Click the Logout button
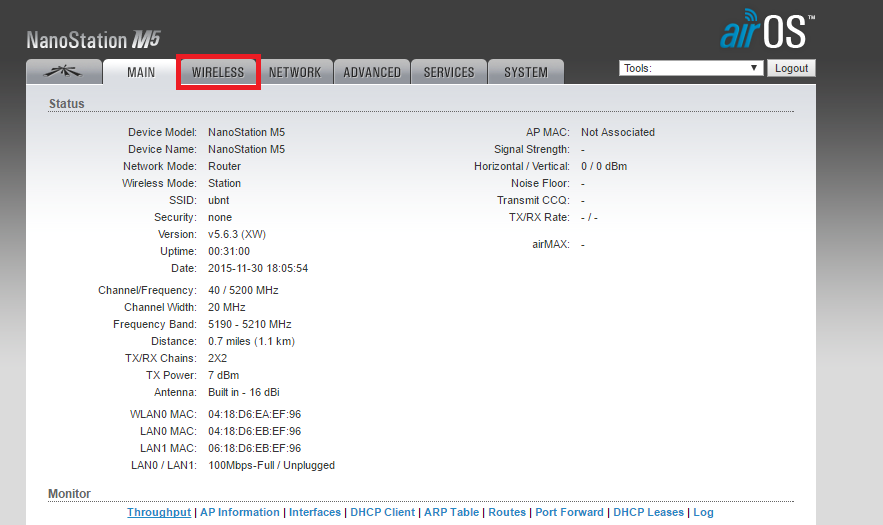The height and width of the screenshot is (525, 883). [791, 68]
